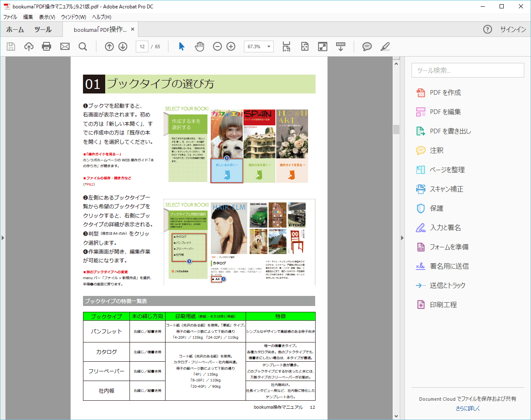Print the document via printer icon
This screenshot has height=420, width=531.
click(47, 47)
